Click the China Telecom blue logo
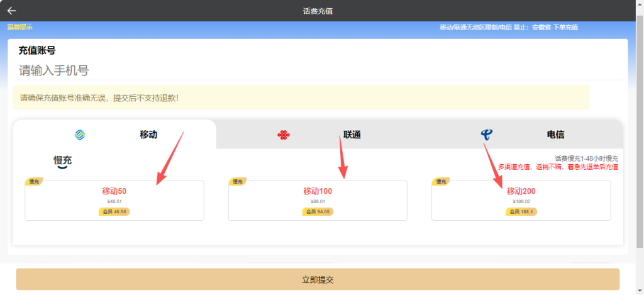Screen dimensions: 644x295 pyautogui.click(x=487, y=135)
